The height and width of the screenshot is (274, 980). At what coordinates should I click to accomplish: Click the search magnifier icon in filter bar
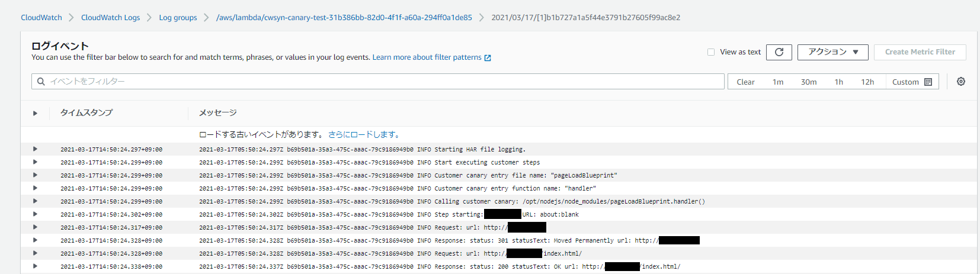point(41,82)
